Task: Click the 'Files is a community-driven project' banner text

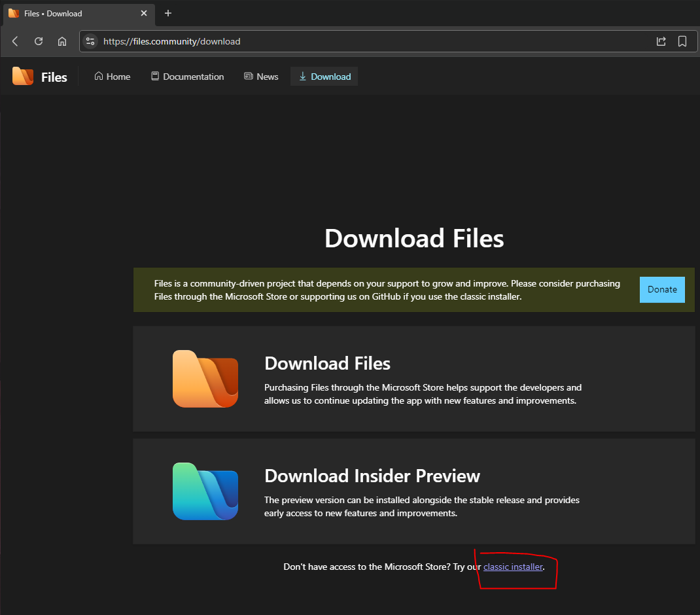Action: tap(387, 290)
